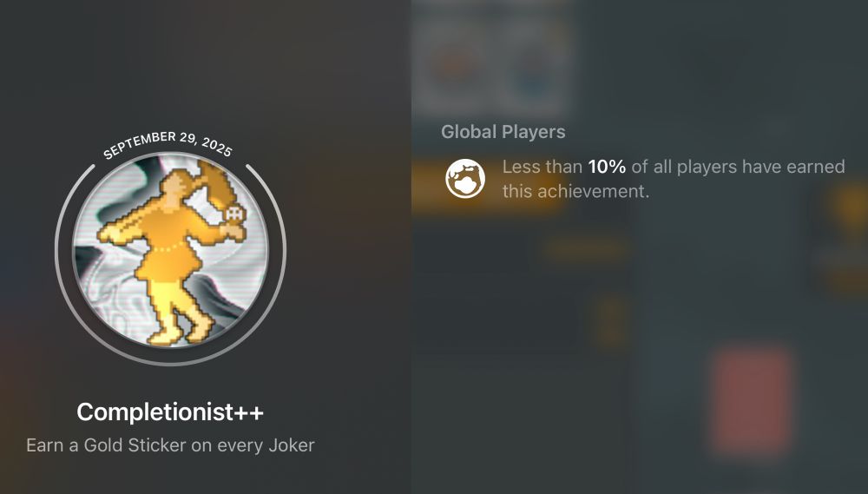This screenshot has width=868, height=494.
Task: Click the 'of all players have earned' text
Action: point(739,167)
